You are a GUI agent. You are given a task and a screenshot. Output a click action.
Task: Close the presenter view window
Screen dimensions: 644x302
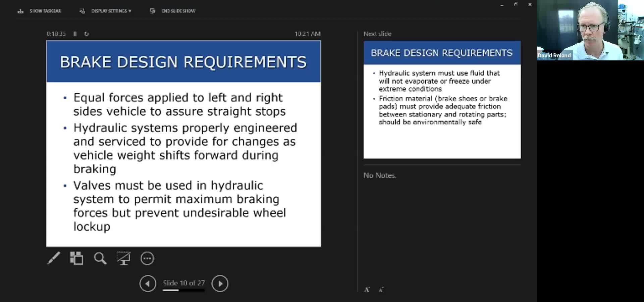pyautogui.click(x=530, y=4)
